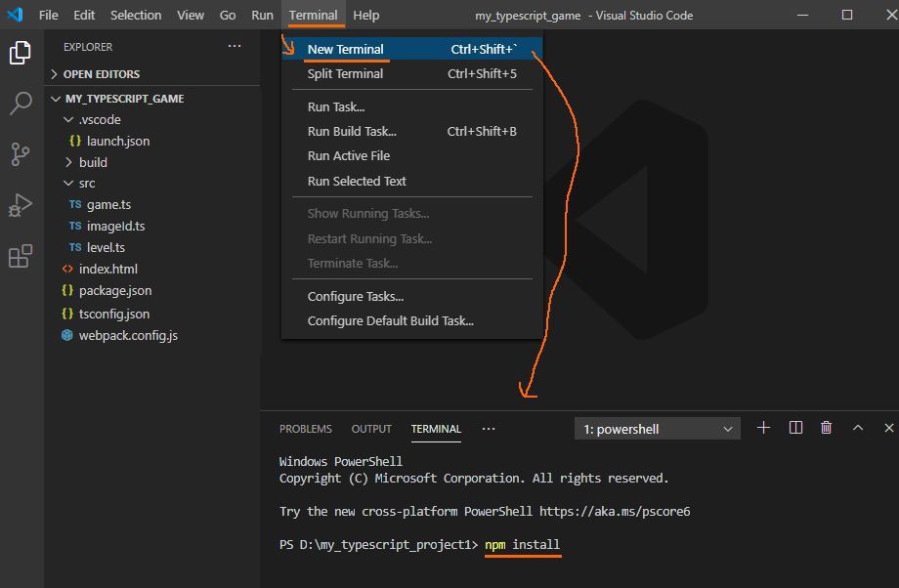Switch to the Problems tab
The width and height of the screenshot is (899, 588).
coord(305,429)
